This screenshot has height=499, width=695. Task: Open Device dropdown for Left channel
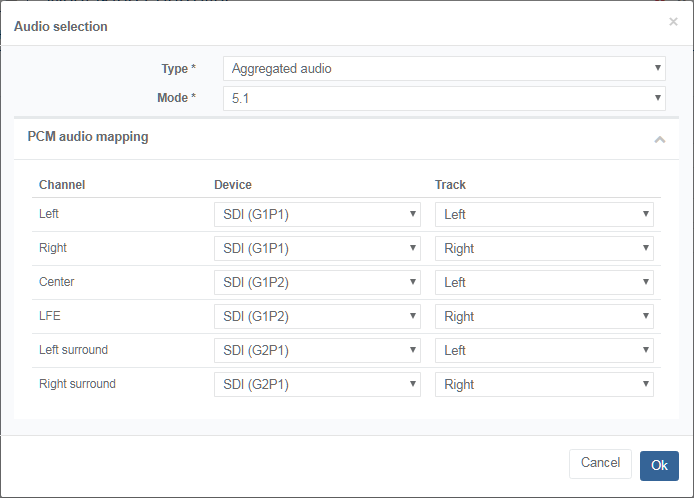coord(317,214)
